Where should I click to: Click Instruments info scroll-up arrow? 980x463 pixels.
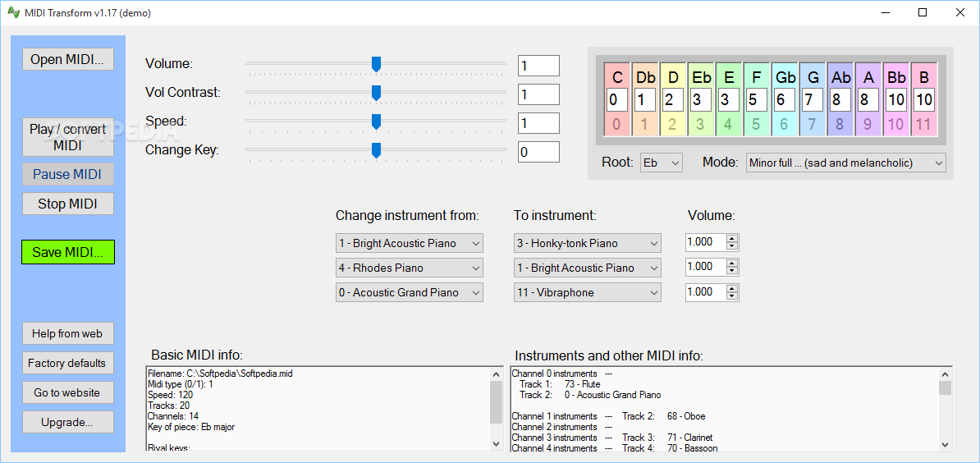point(945,374)
